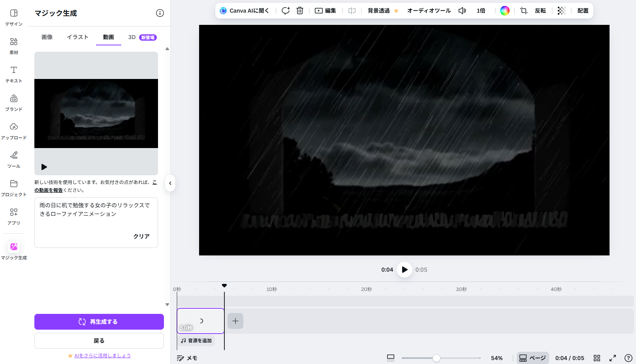Open the 素材 elements sidebar panel
The image size is (636, 364).
coord(14,46)
